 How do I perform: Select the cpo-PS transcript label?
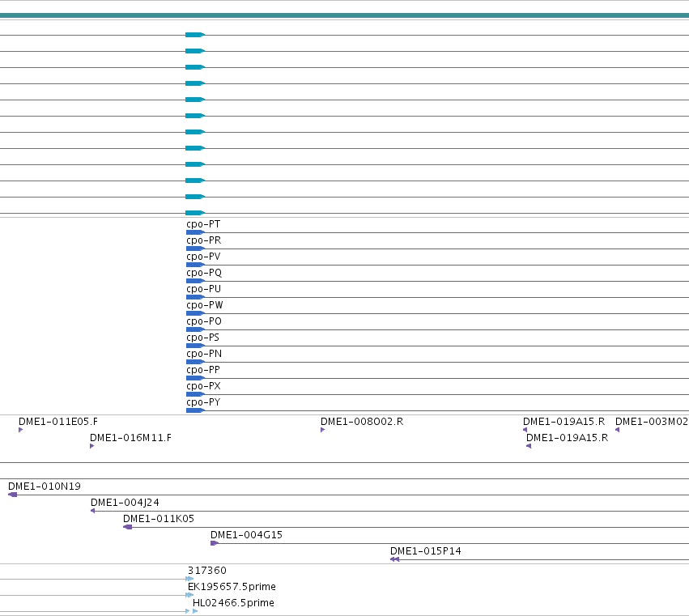[202, 338]
